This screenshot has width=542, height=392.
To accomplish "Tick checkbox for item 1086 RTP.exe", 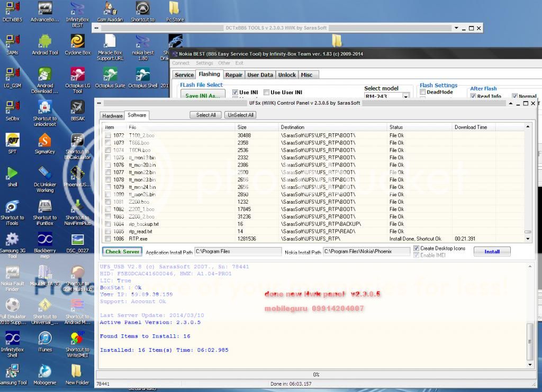I will tap(108, 239).
